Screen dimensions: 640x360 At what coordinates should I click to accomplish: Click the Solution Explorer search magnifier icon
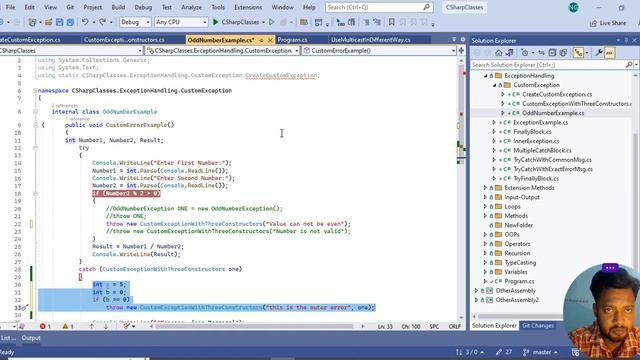tap(629, 64)
